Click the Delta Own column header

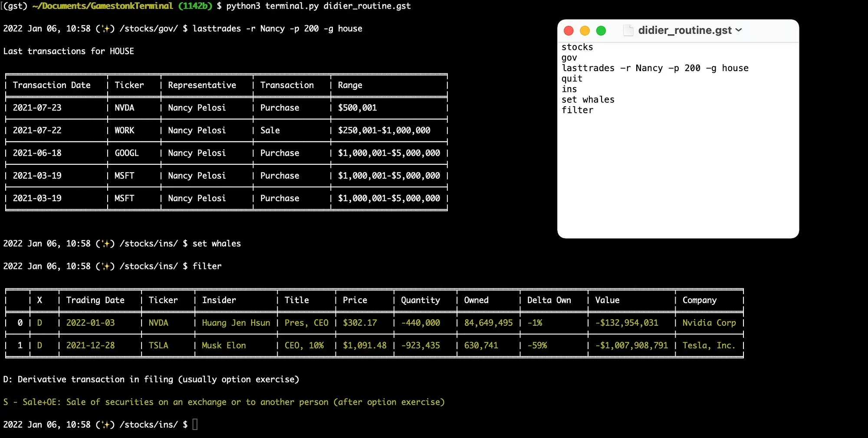click(x=549, y=300)
